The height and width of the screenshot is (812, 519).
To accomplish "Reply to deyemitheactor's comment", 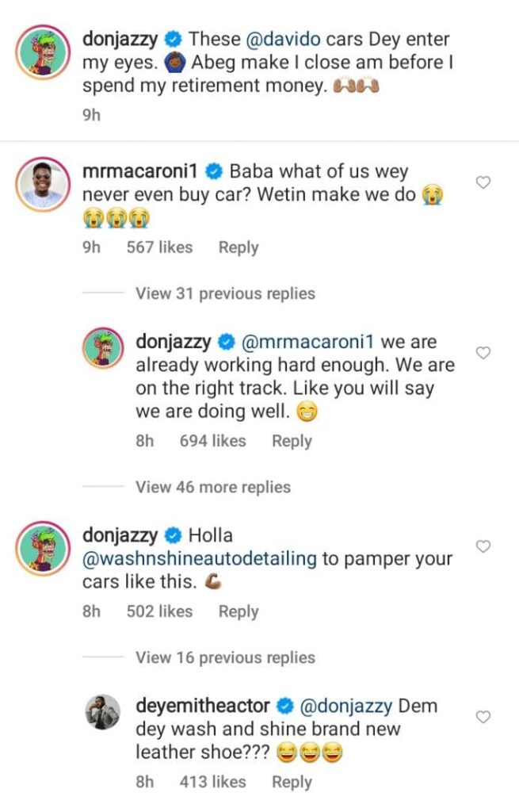I will pos(292,782).
